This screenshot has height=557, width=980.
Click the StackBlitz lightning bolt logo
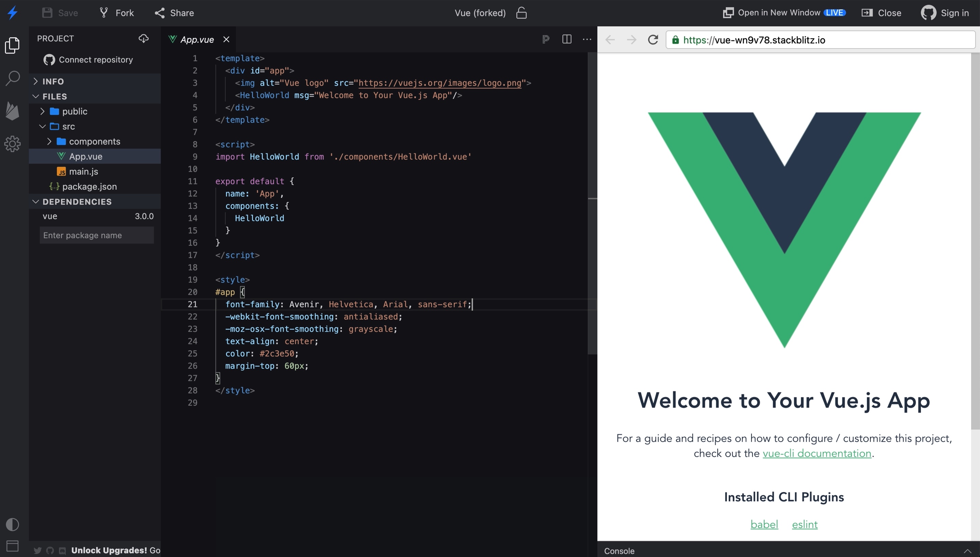(x=13, y=13)
